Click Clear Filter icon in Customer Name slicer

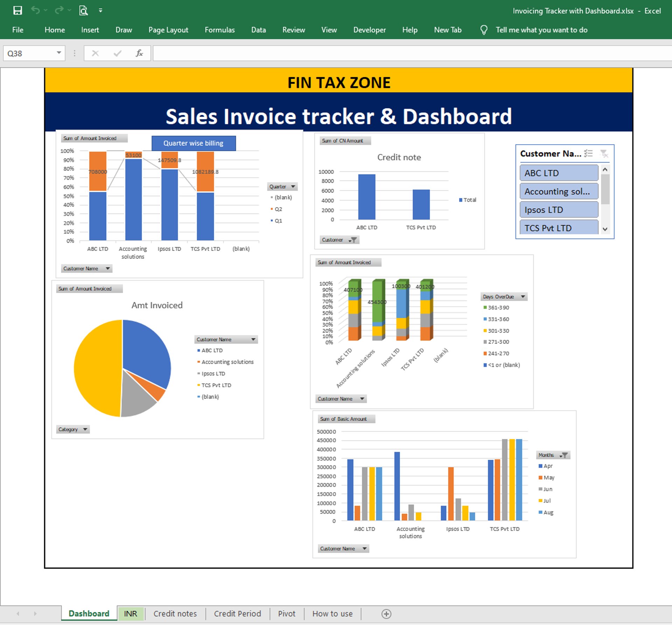tap(604, 153)
